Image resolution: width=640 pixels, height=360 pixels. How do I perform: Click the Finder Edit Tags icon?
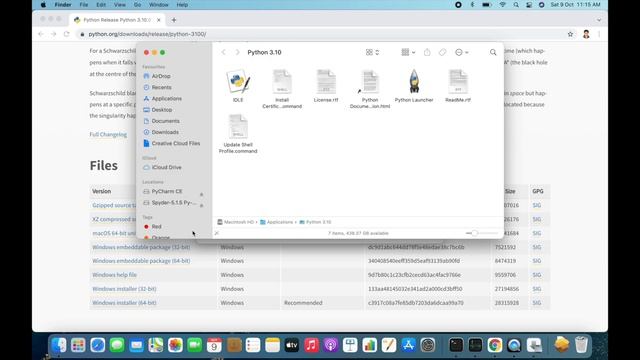442,52
